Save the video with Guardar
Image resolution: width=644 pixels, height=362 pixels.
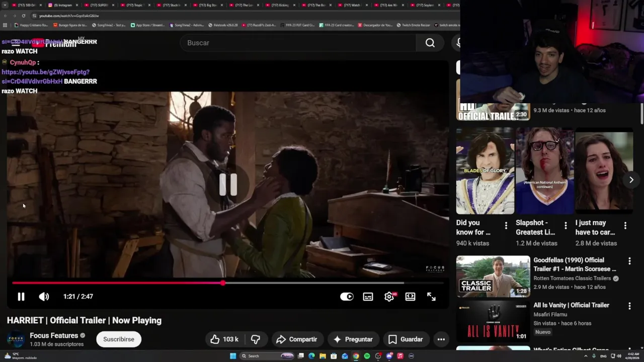[406, 339]
